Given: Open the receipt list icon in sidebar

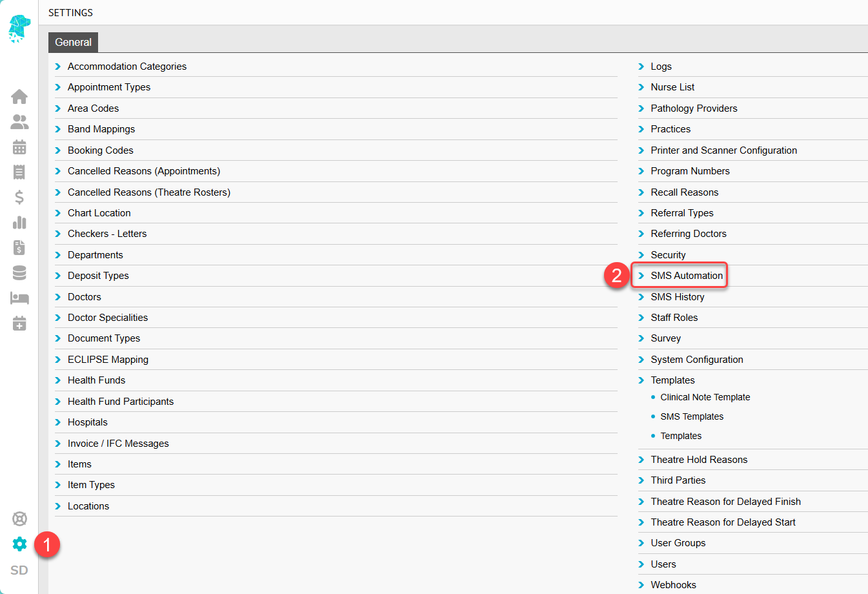Looking at the screenshot, I should (19, 172).
